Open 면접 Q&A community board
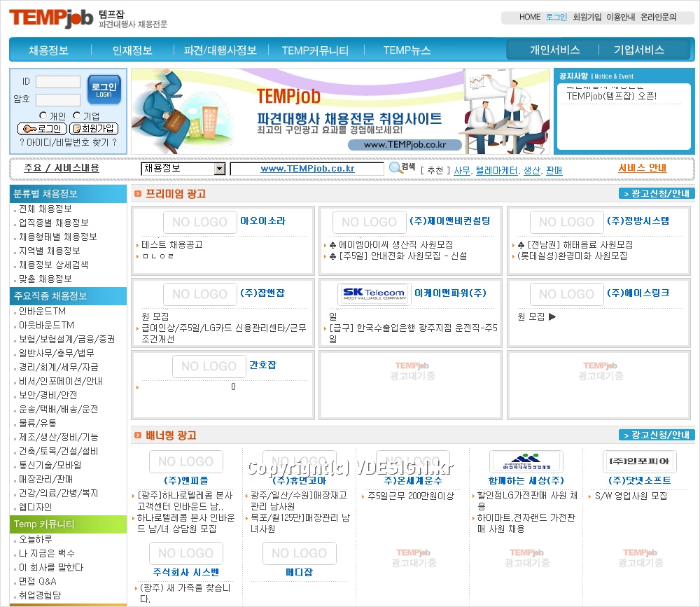 click(x=38, y=581)
